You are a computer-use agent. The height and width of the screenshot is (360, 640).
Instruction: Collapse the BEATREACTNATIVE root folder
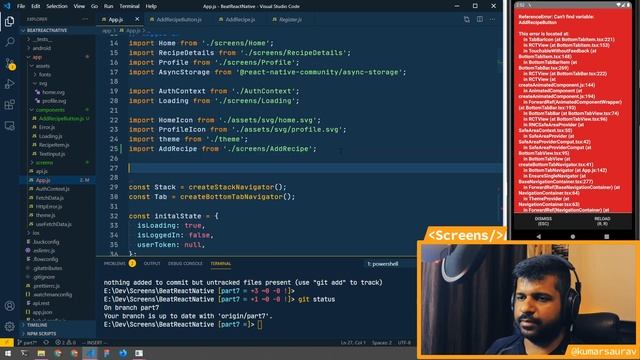pyautogui.click(x=47, y=30)
